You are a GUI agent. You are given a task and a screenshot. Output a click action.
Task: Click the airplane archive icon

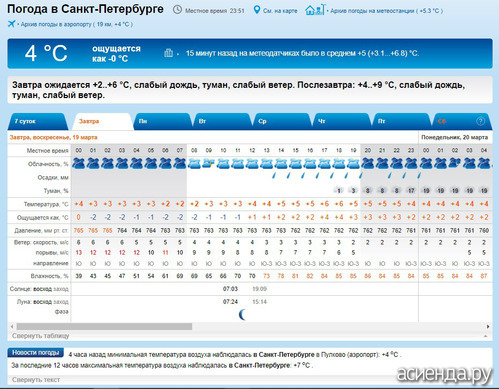[12, 24]
